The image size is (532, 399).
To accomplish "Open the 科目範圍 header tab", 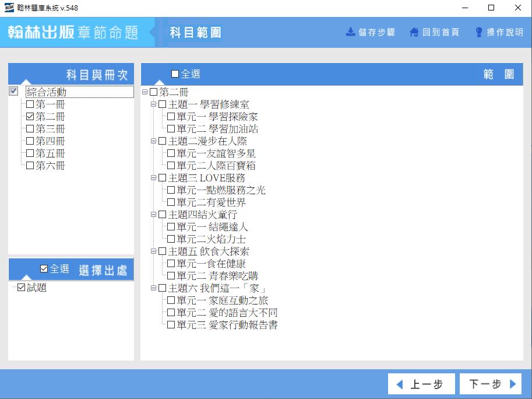I will (x=195, y=33).
